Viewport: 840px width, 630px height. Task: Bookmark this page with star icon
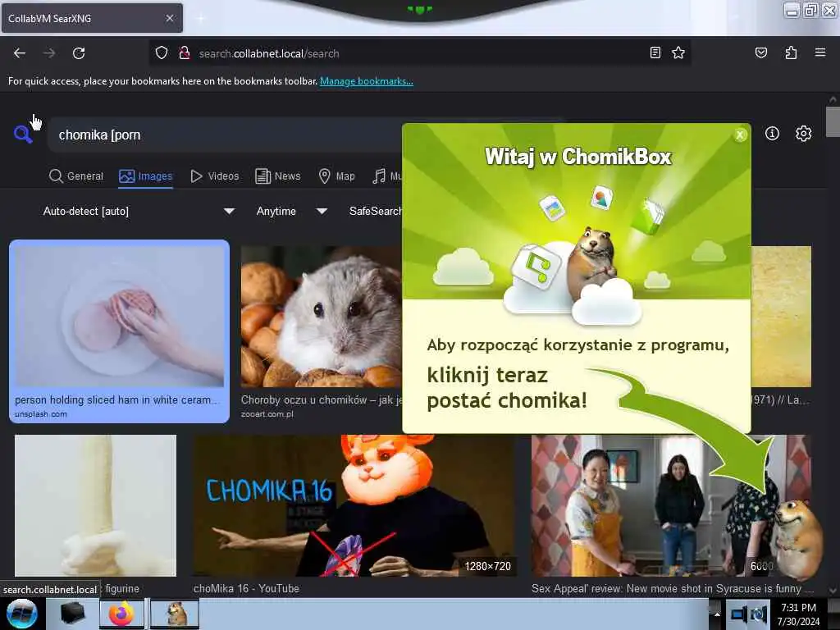(x=678, y=52)
